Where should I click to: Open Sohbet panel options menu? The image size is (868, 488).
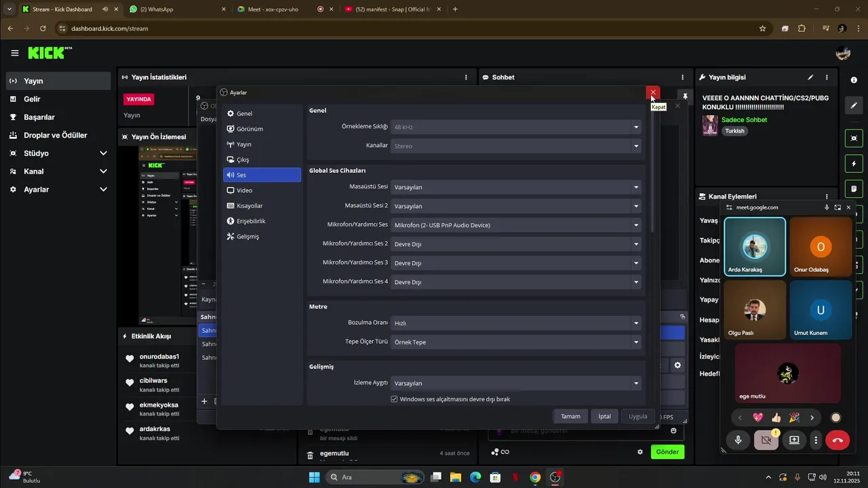682,77
